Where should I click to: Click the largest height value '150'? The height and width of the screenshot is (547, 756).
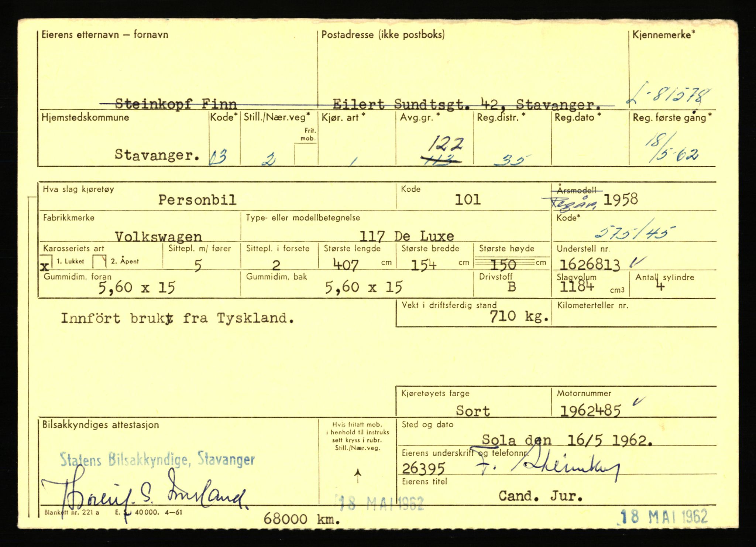[x=502, y=264]
